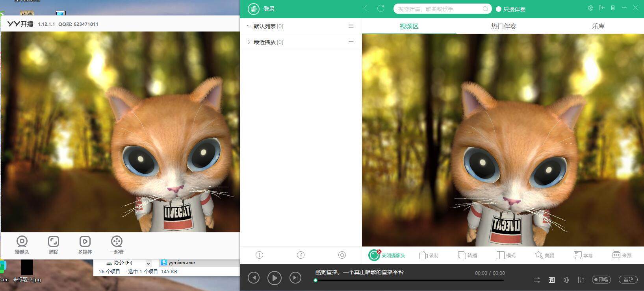Open the 字幕 subtitle option
The height and width of the screenshot is (291, 644).
[583, 255]
